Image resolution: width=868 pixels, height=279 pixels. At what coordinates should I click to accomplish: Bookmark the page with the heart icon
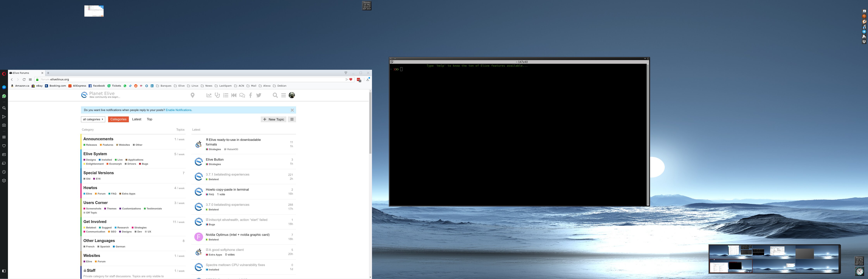[351, 79]
